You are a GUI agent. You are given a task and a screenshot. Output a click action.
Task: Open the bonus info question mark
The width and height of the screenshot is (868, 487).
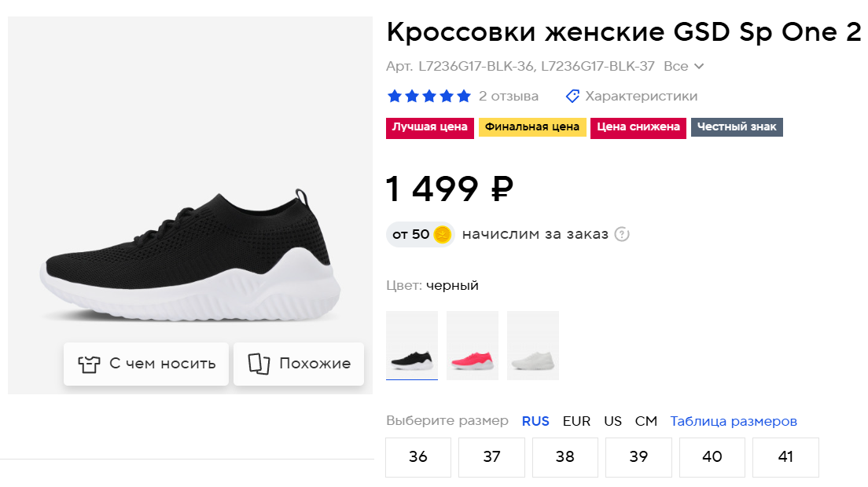[622, 234]
